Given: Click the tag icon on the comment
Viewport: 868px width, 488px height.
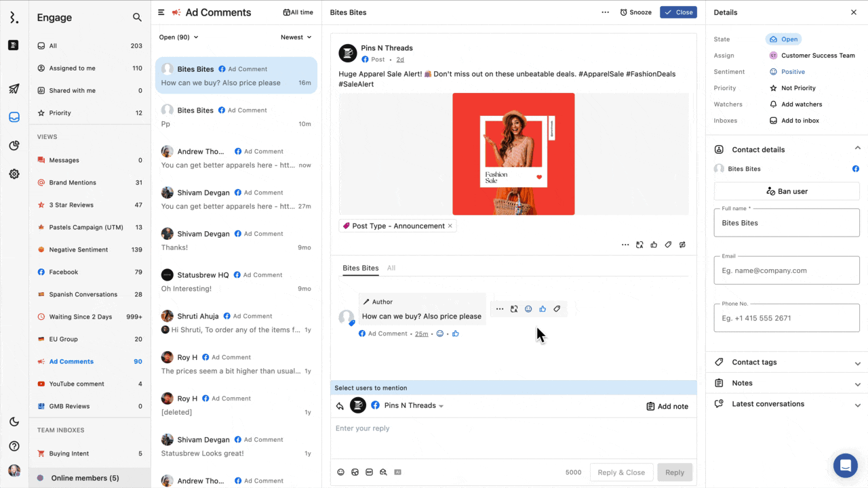Looking at the screenshot, I should coord(557,309).
